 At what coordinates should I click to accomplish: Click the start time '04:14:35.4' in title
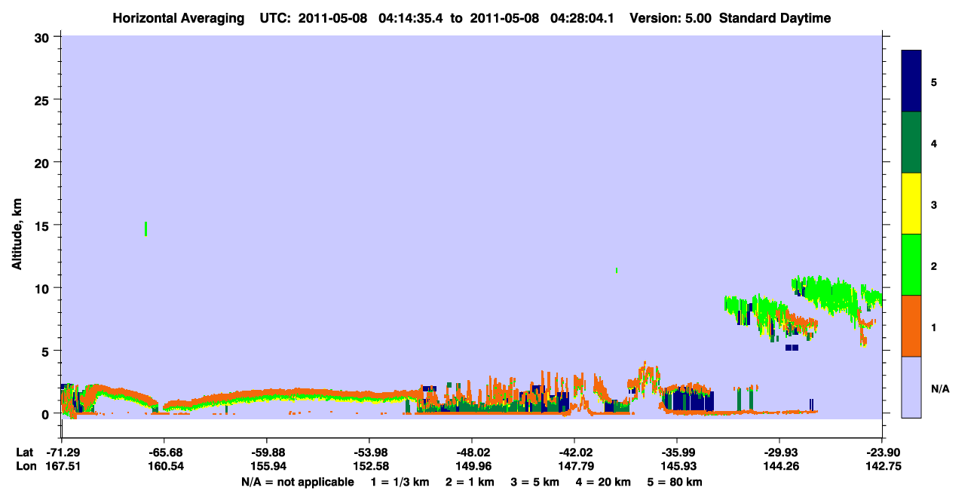tap(411, 18)
